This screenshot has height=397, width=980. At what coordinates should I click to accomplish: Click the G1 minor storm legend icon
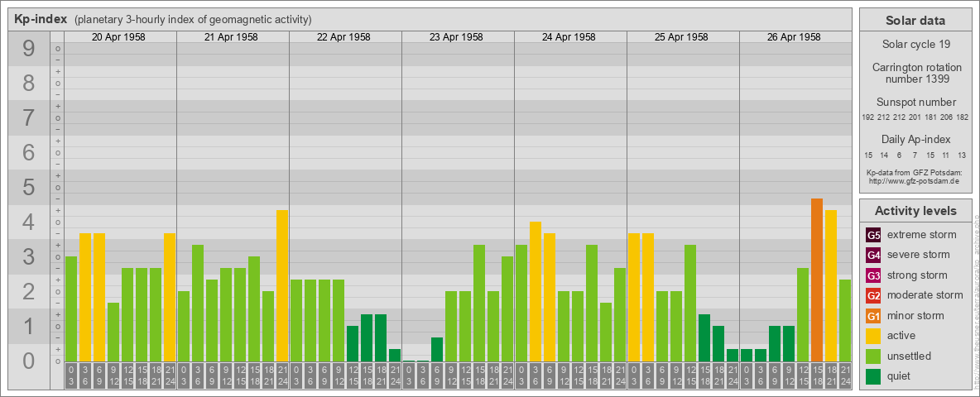pyautogui.click(x=873, y=316)
